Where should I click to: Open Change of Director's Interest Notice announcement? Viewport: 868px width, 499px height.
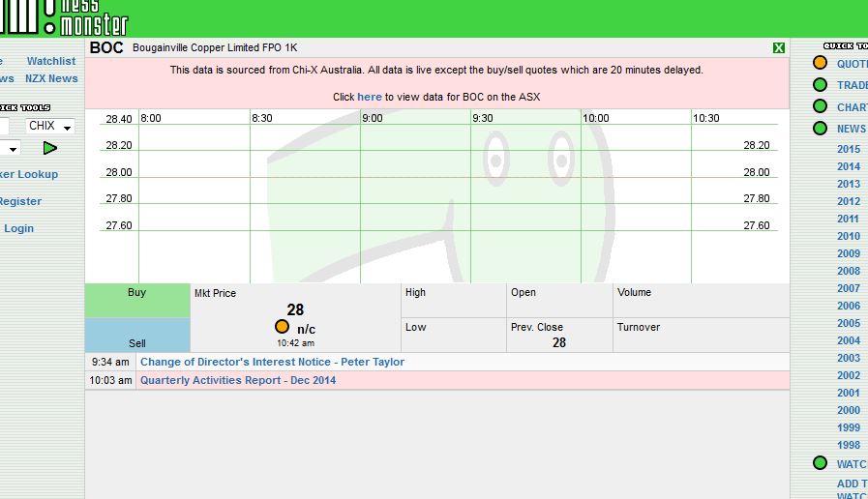pos(272,362)
